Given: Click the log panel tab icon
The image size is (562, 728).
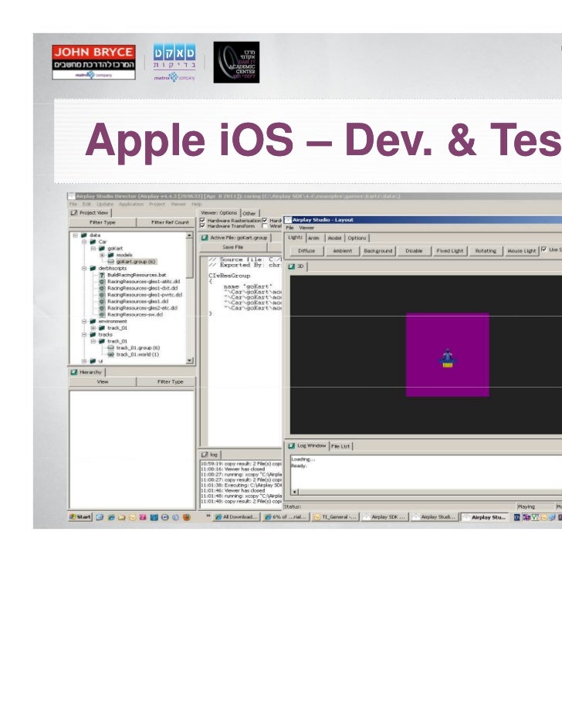Looking at the screenshot, I should point(205,454).
